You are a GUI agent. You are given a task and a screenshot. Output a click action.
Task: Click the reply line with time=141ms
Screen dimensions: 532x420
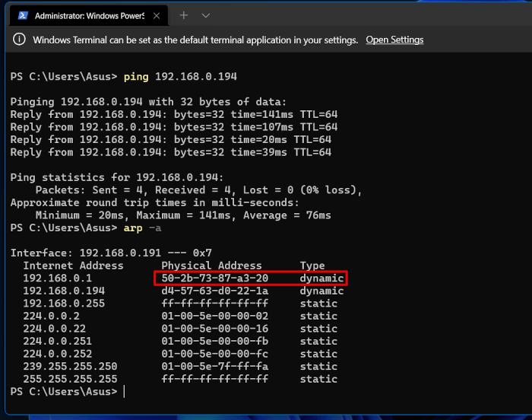click(174, 114)
